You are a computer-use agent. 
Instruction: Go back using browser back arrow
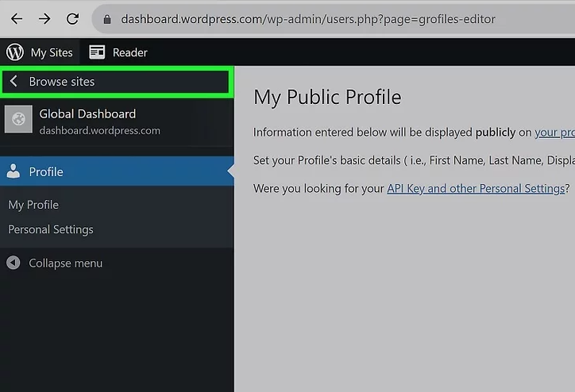pyautogui.click(x=17, y=19)
